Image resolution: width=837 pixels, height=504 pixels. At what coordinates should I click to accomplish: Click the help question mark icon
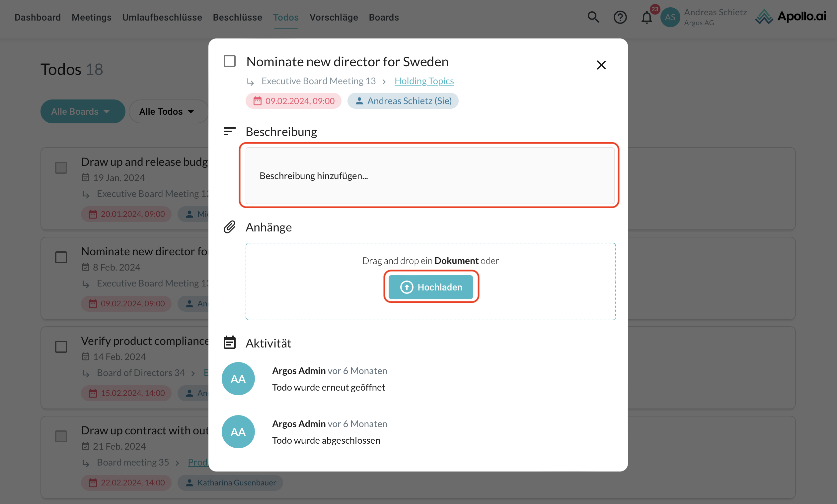[620, 17]
